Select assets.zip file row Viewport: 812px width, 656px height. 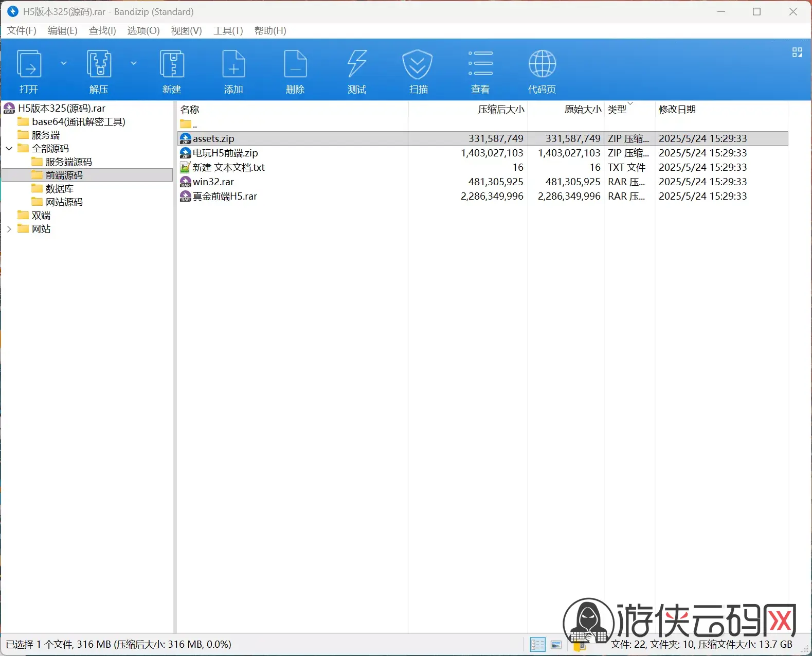(483, 138)
